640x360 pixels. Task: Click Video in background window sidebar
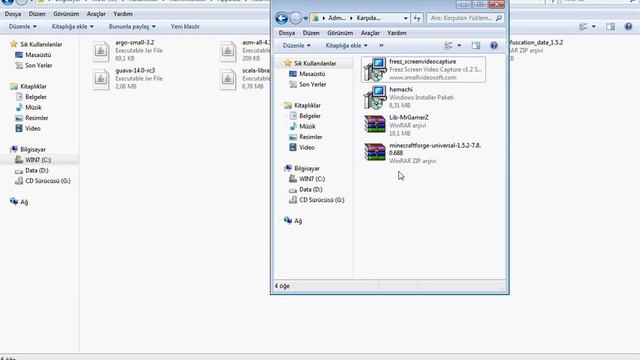point(33,129)
